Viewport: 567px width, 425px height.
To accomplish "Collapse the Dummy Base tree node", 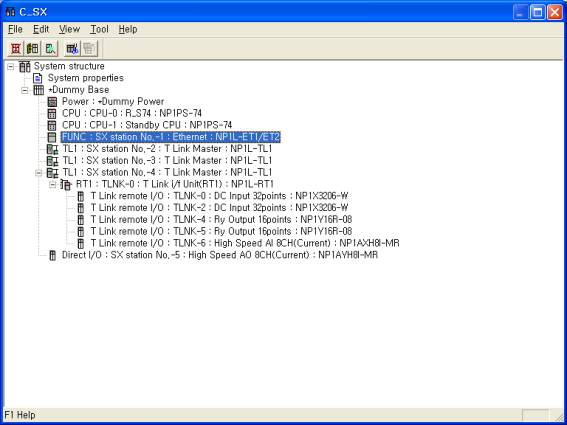I will point(25,90).
